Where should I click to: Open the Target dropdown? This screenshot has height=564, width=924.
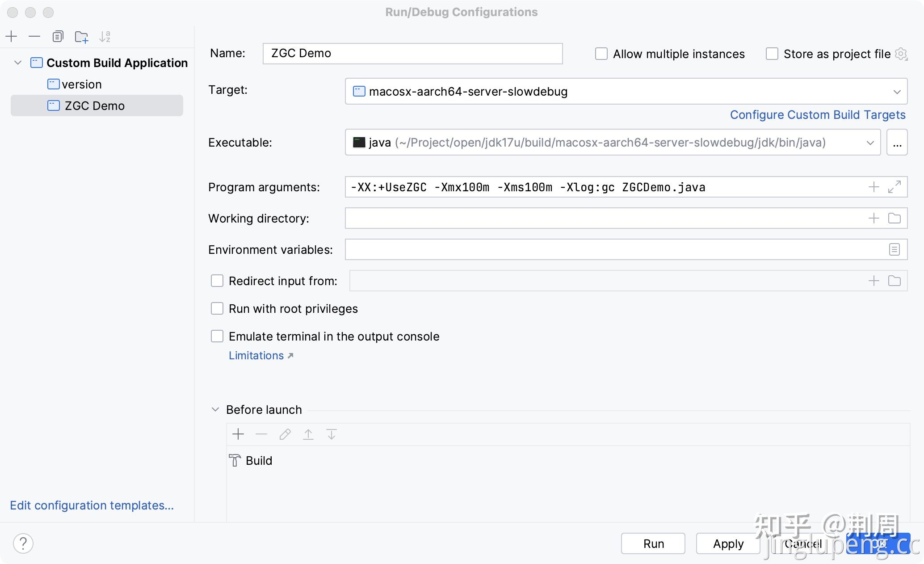(x=896, y=92)
